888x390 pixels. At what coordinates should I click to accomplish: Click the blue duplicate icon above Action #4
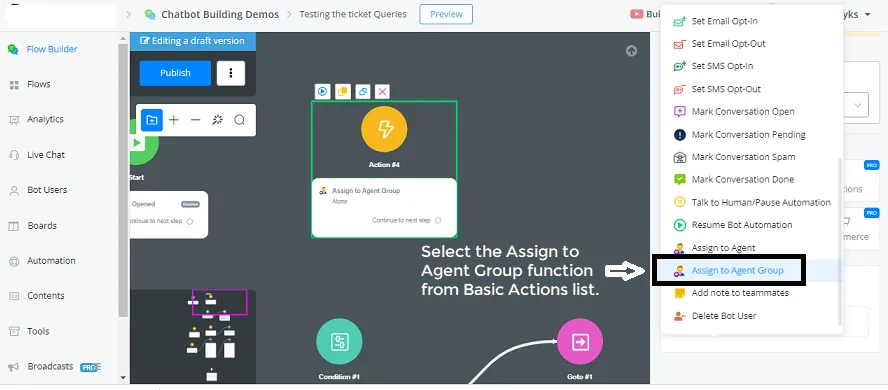(x=362, y=91)
